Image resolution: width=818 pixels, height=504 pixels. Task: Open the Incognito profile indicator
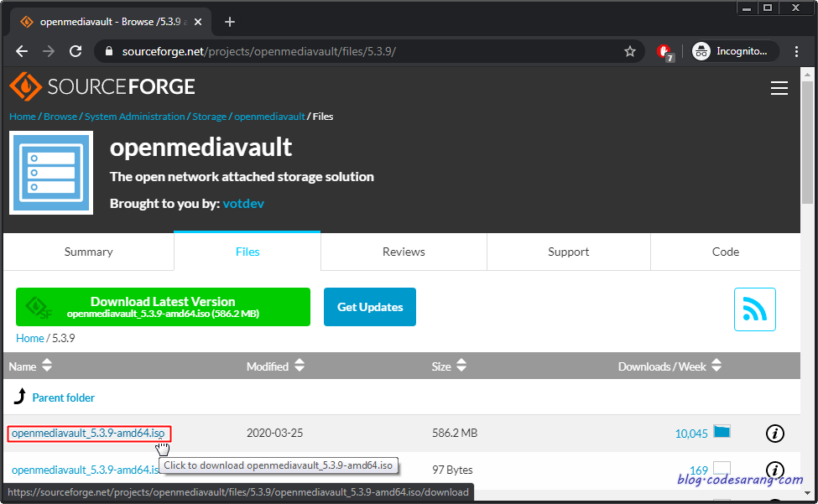(735, 51)
